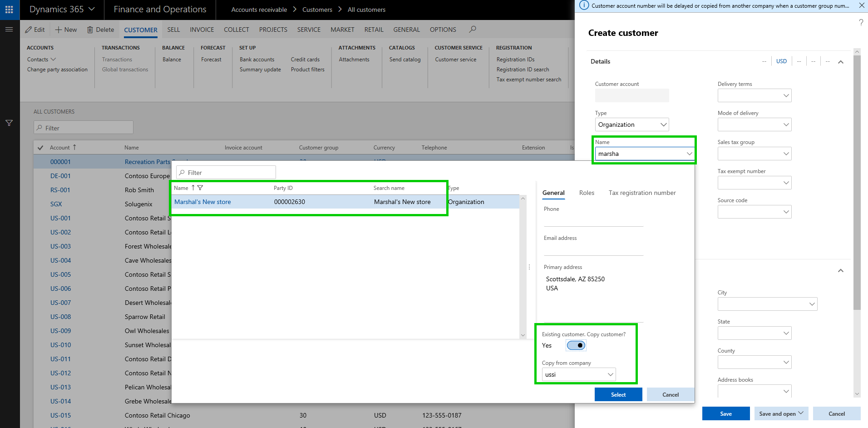Toggle the Copy customer switch
The image size is (868, 428).
click(576, 345)
